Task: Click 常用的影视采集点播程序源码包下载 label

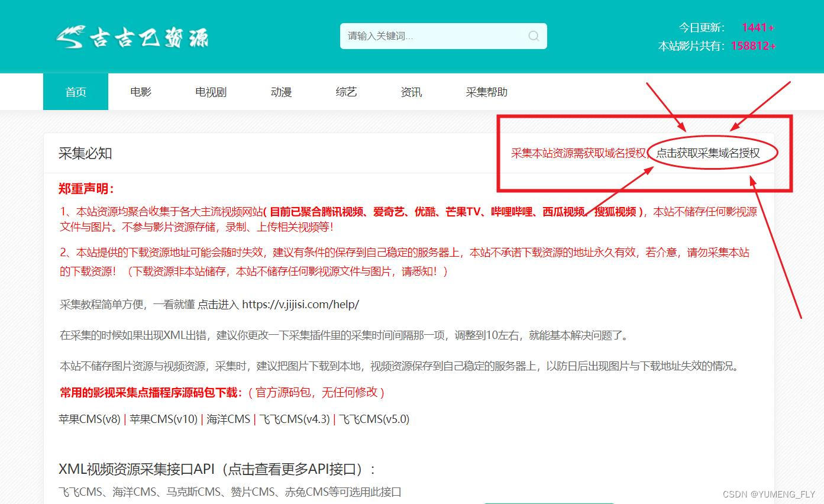Action: click(x=151, y=392)
